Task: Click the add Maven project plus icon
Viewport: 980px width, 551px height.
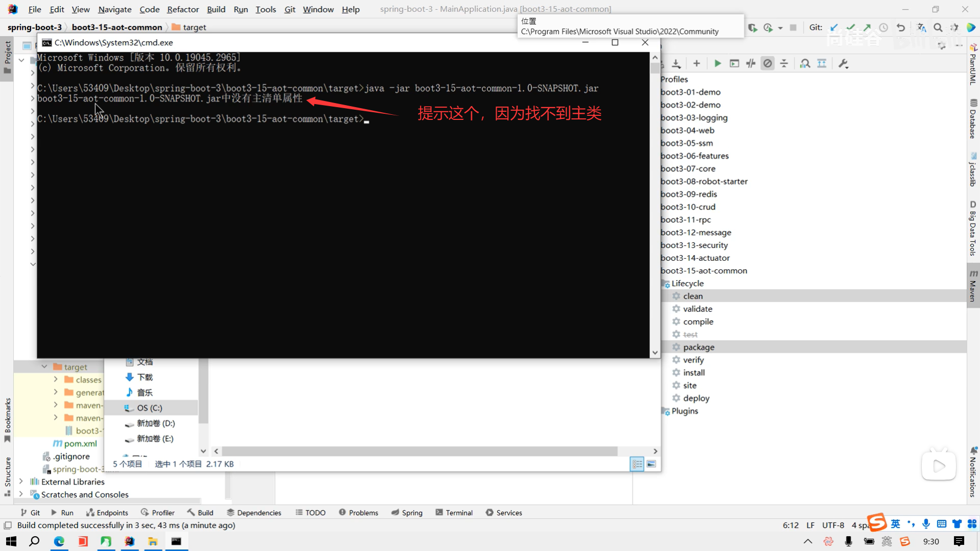Action: click(x=696, y=64)
